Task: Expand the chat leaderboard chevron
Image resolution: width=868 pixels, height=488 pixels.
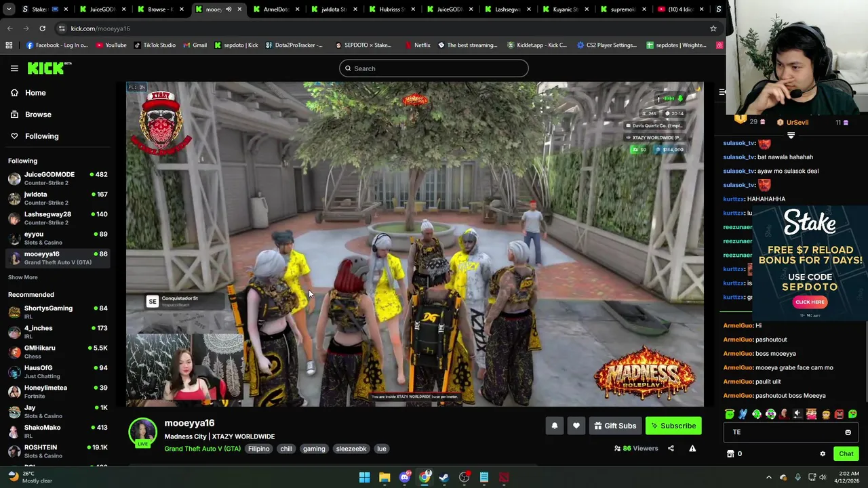Action: (x=791, y=136)
